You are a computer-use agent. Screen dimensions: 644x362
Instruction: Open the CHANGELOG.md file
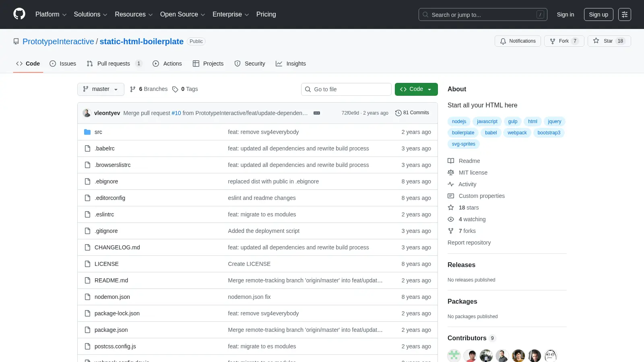click(117, 247)
